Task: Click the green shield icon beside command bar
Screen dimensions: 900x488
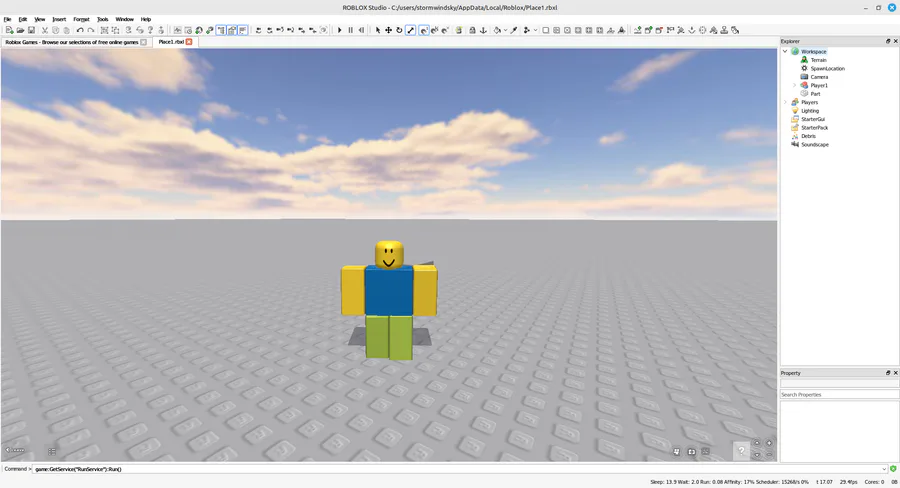Action: point(893,469)
